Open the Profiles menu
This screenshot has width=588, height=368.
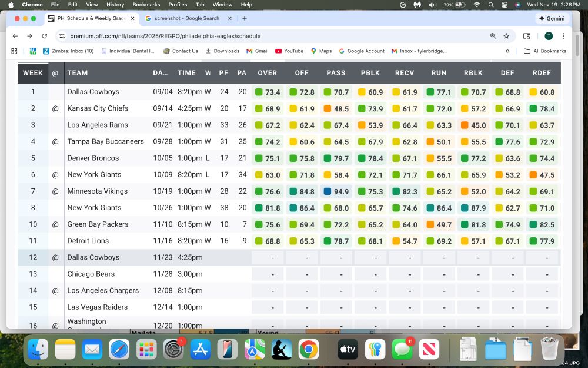coord(178,5)
